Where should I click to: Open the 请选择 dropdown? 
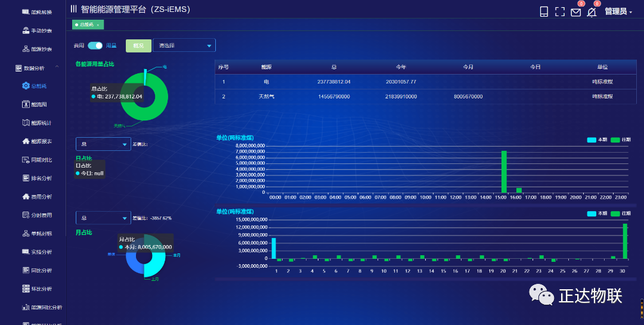point(184,45)
